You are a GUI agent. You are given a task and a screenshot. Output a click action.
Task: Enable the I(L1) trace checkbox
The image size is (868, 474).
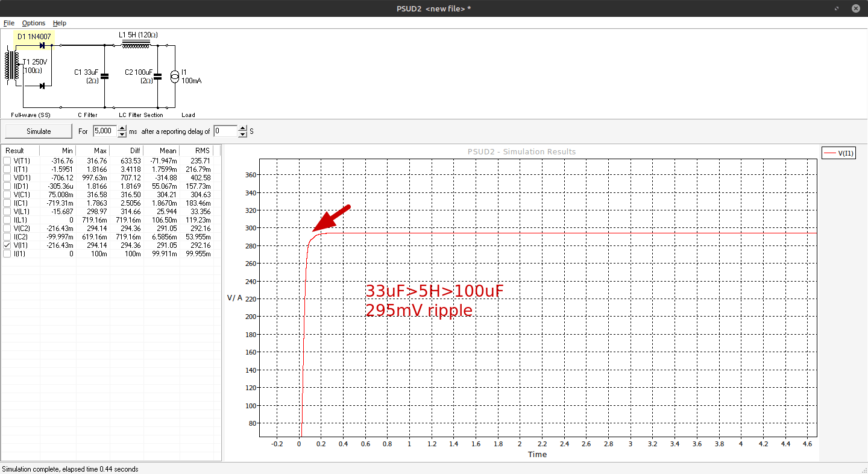(7, 220)
